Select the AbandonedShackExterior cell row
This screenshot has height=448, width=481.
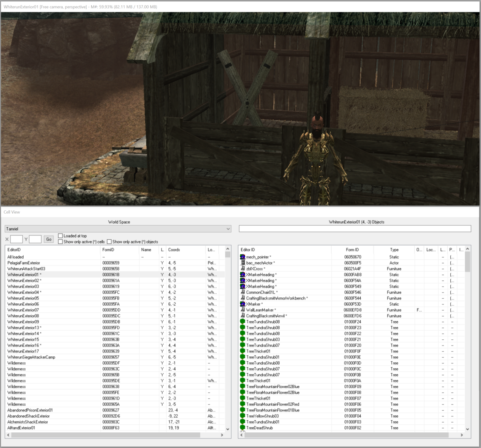click(x=115, y=416)
